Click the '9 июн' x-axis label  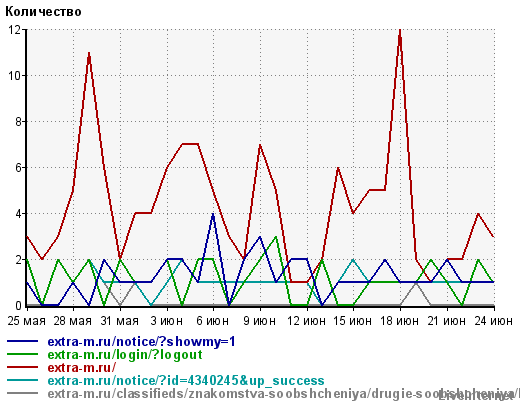tap(260, 321)
